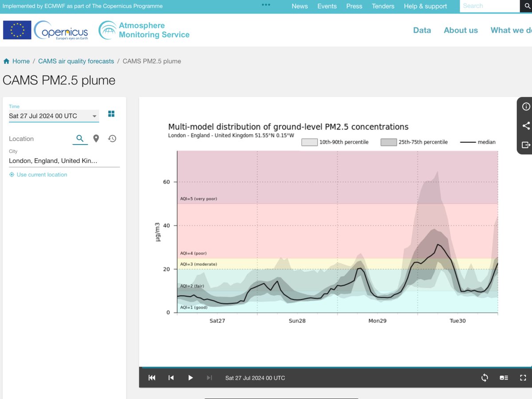Enter fullscreen view of the chart
The width and height of the screenshot is (532, 399).
pyautogui.click(x=523, y=378)
